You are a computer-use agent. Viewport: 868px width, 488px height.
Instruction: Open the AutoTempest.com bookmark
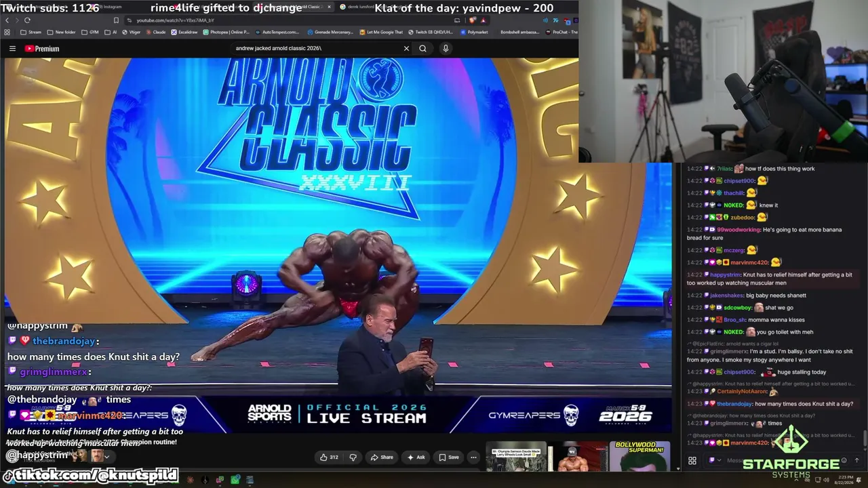(277, 32)
